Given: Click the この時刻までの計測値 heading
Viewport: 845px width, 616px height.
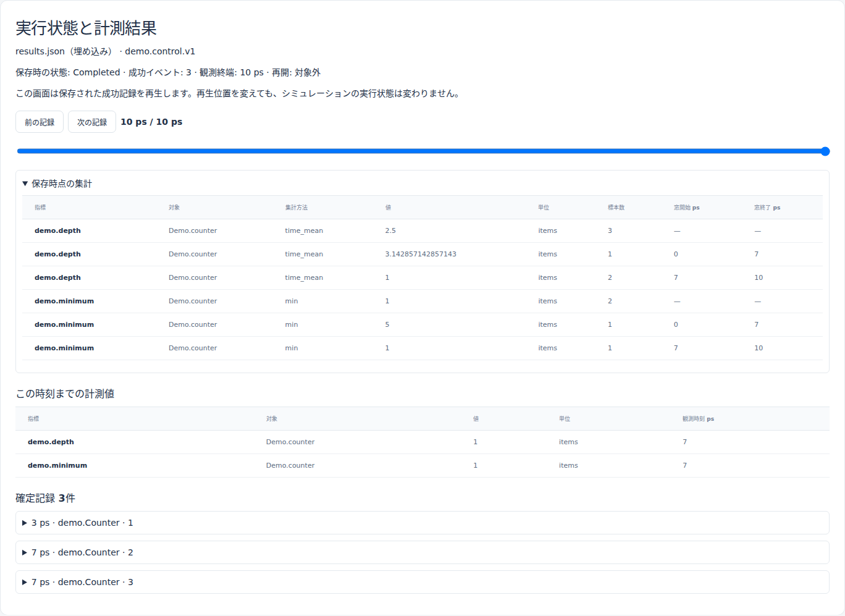Looking at the screenshot, I should click(65, 394).
